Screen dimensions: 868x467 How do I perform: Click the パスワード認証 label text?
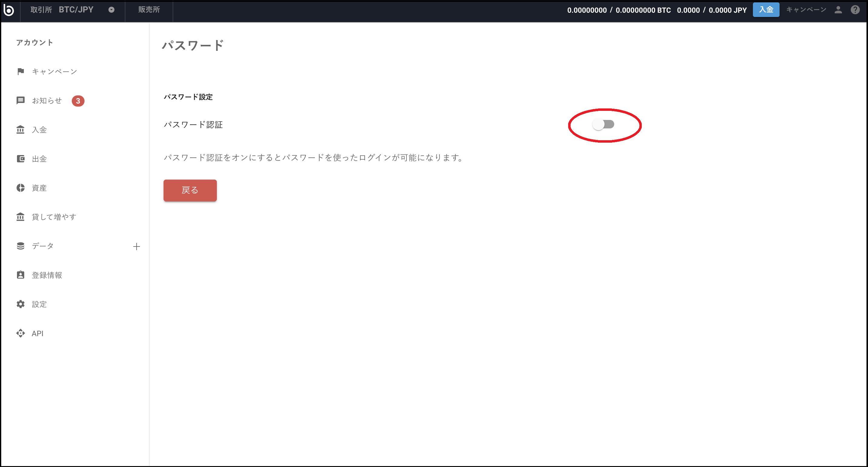pyautogui.click(x=194, y=125)
